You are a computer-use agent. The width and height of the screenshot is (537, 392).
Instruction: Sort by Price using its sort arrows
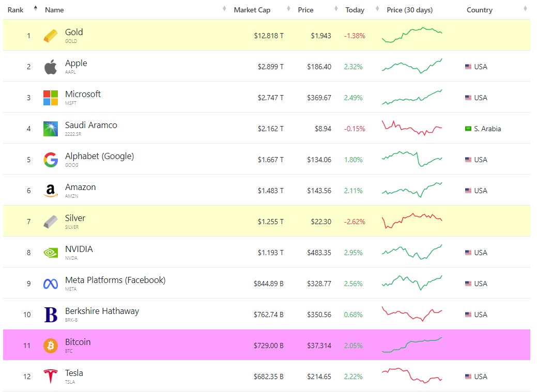tap(336, 9)
